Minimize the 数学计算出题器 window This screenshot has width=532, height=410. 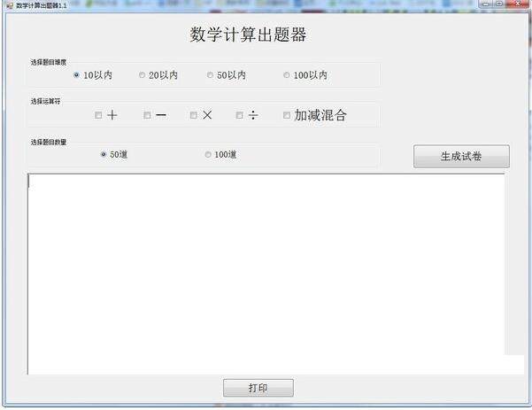(486, 4)
